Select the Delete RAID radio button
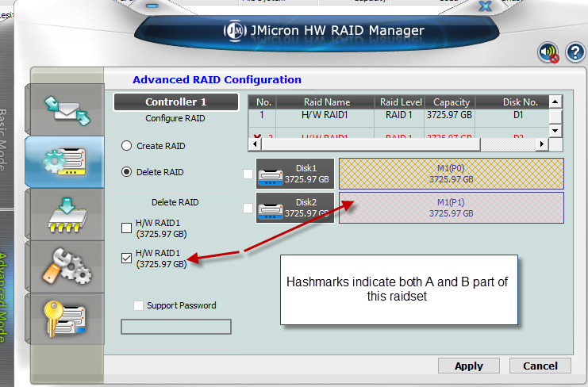The width and height of the screenshot is (588, 387). (x=126, y=172)
